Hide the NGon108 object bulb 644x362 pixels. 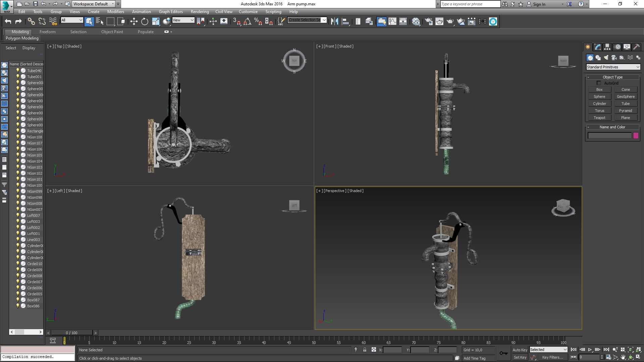point(18,137)
